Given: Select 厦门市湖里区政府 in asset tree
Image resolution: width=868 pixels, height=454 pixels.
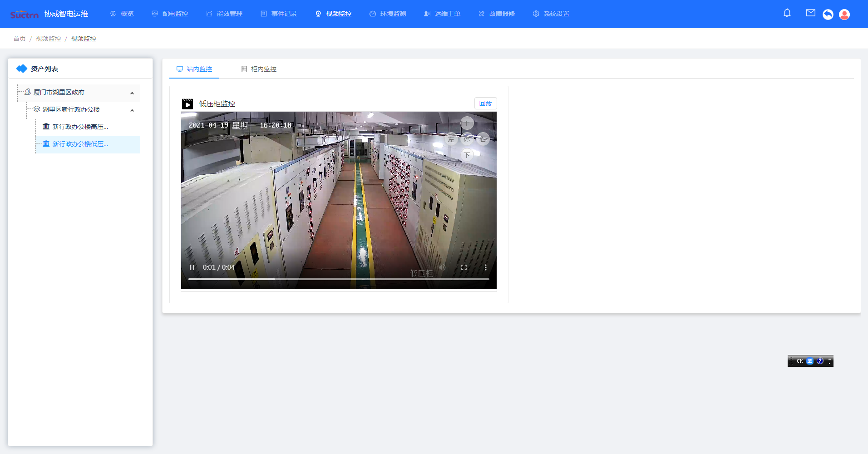Looking at the screenshot, I should [59, 92].
